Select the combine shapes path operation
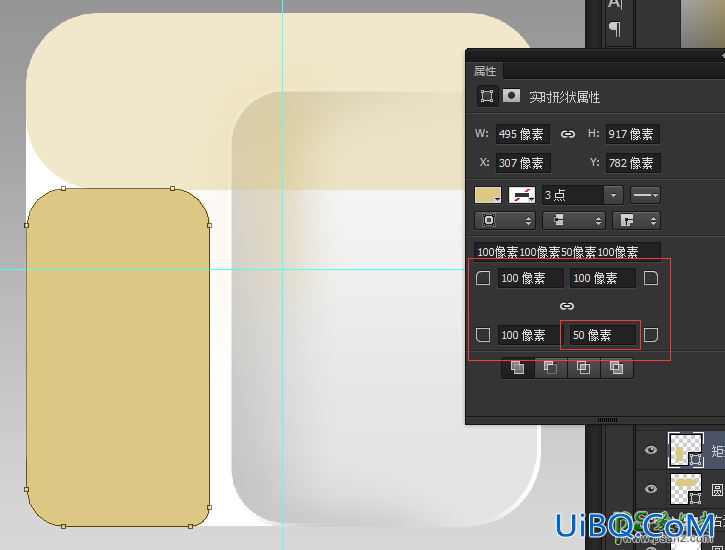This screenshot has width=725, height=550. pyautogui.click(x=518, y=368)
